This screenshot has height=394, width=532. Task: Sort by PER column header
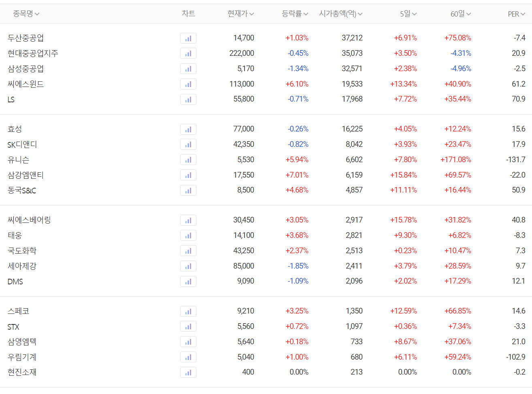pyautogui.click(x=517, y=14)
